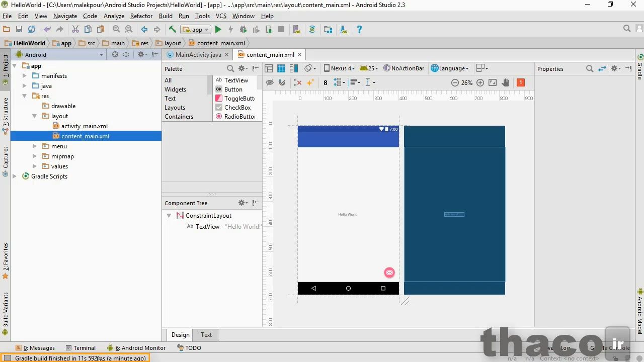Expand the Gradle Scripts node
The image size is (644, 362).
point(15,176)
